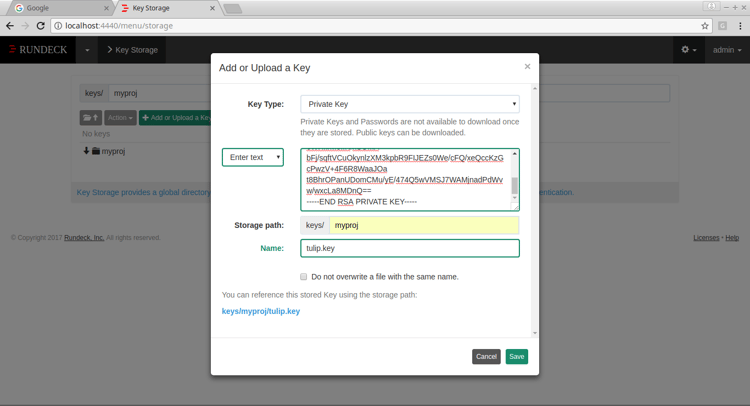Open the Help footer link

point(732,238)
